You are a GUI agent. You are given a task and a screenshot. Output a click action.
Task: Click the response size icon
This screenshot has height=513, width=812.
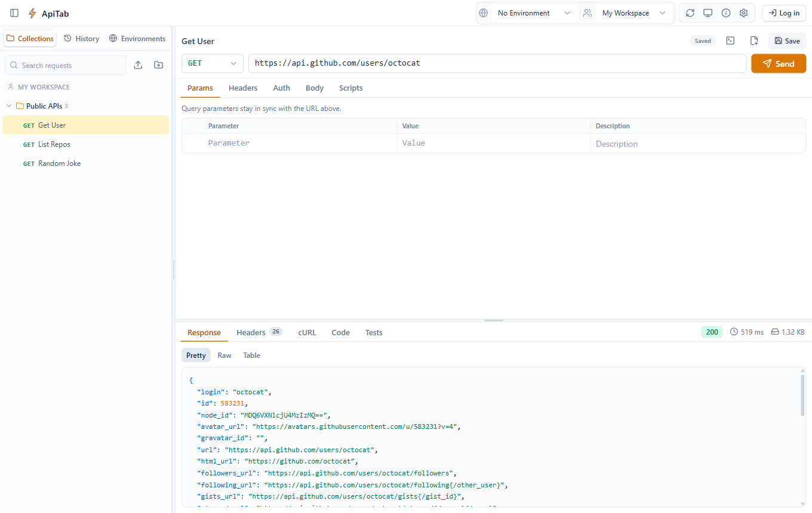[x=775, y=332]
